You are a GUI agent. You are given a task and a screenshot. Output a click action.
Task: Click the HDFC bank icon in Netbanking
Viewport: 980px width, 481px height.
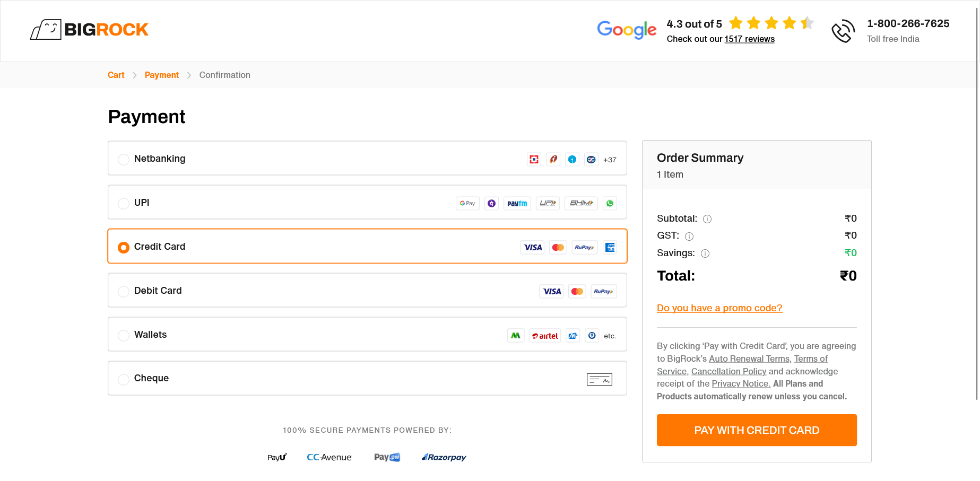(534, 160)
